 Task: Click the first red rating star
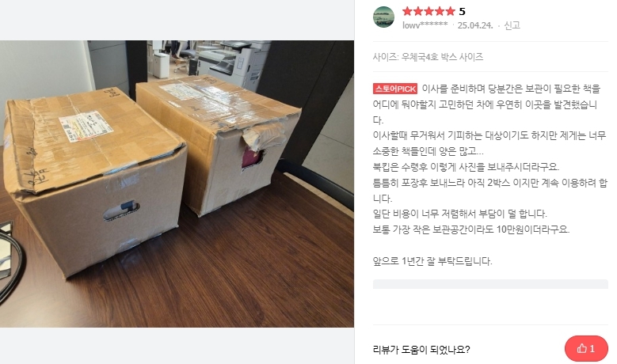click(x=407, y=11)
